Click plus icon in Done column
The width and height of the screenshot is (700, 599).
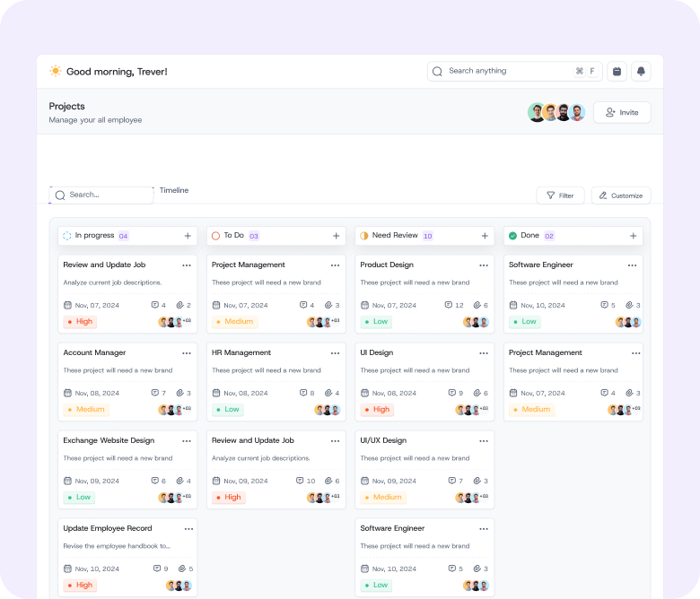[633, 236]
